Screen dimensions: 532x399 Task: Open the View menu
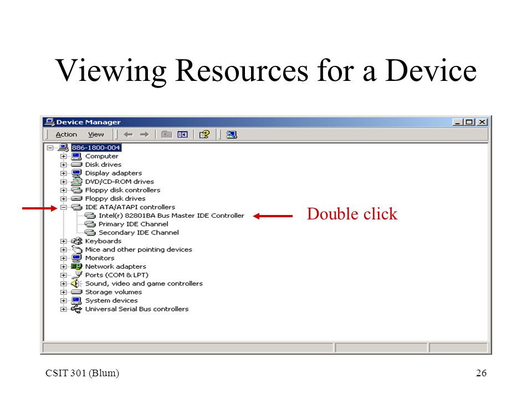[96, 135]
